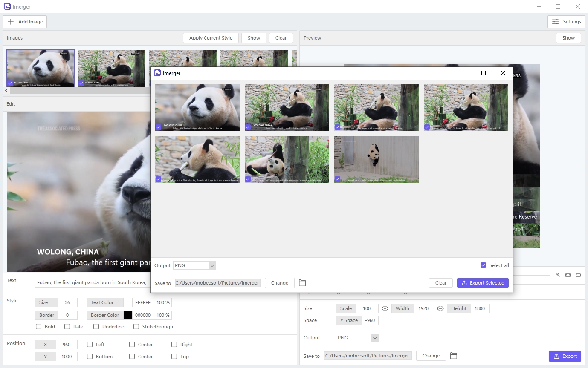Toggle the link icon between Width and Height
The width and height of the screenshot is (588, 368).
click(440, 308)
